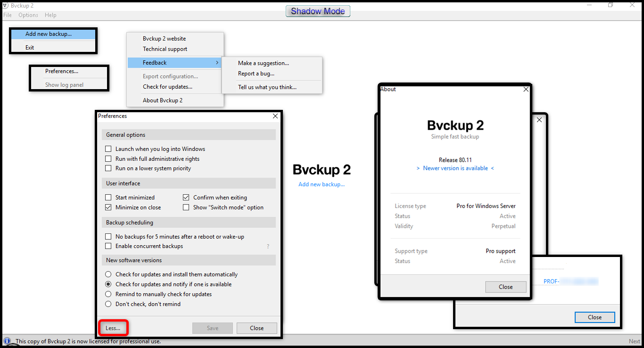Click the blue info icon in status bar

(7, 340)
